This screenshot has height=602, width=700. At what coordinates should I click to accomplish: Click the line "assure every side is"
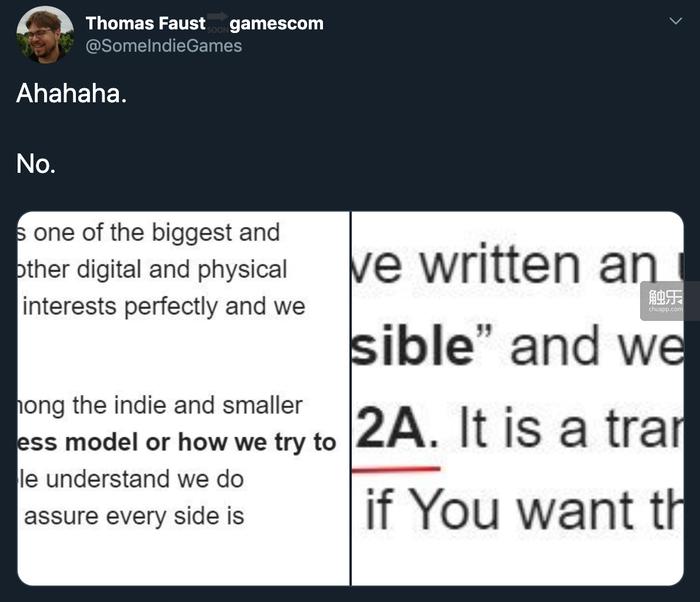pos(133,516)
